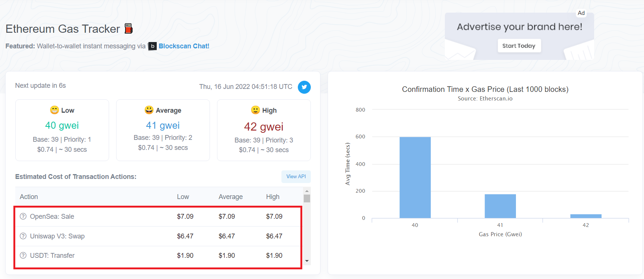644x279 pixels.
Task: Click the Uniswap V3: Swap row label
Action: (x=57, y=236)
